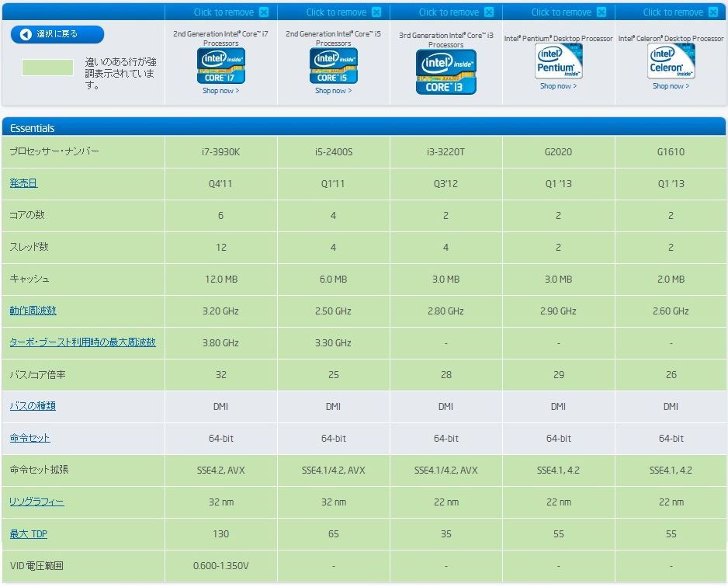
Task: Open Shop now link under Pentium
Action: pyautogui.click(x=559, y=86)
